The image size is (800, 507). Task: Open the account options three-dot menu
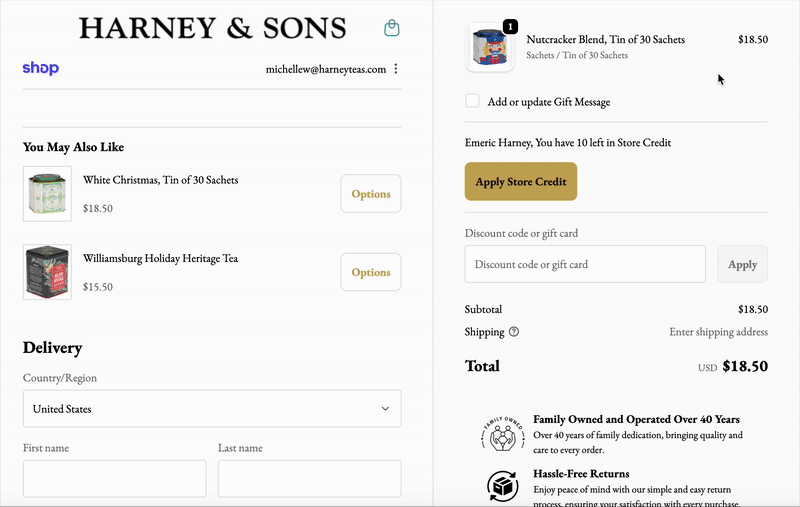(x=396, y=69)
